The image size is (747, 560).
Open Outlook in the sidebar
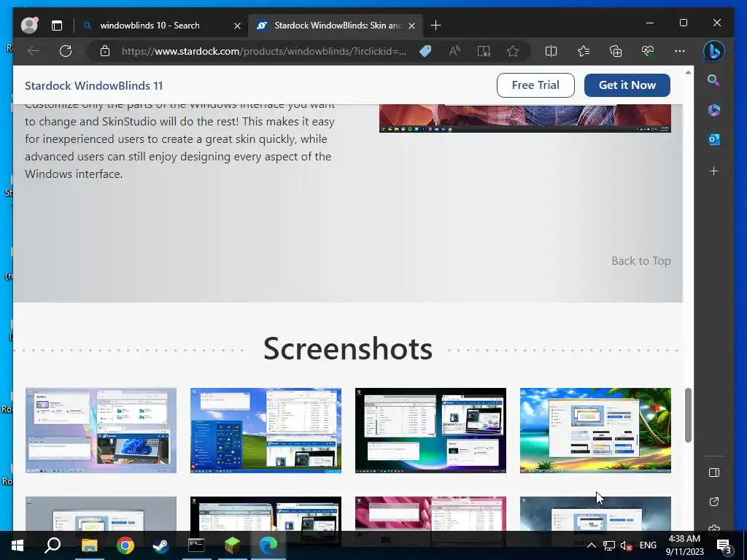pos(713,139)
